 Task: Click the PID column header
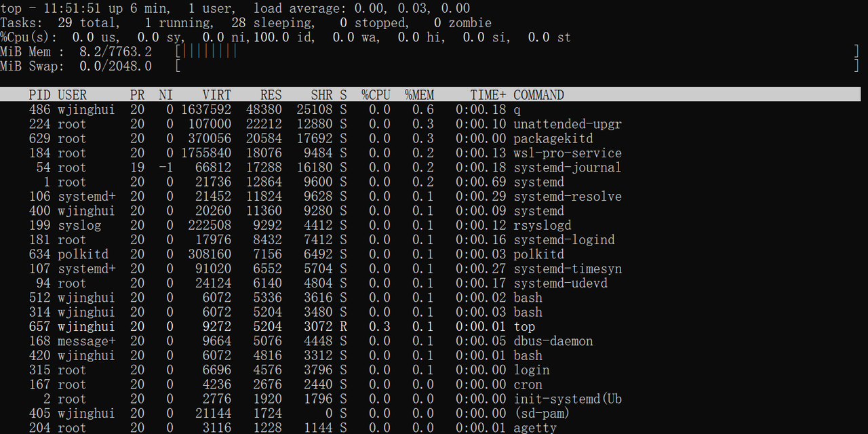[x=39, y=95]
